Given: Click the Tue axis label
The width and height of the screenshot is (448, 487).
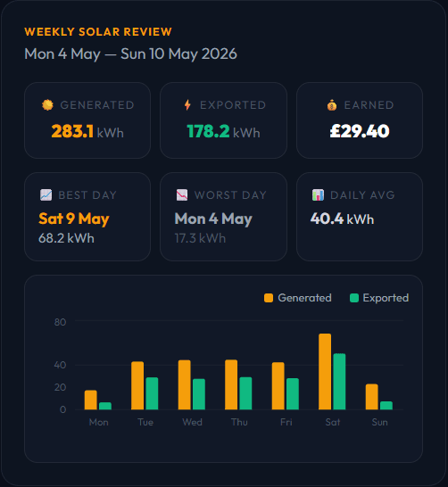Looking at the screenshot, I should 145,422.
